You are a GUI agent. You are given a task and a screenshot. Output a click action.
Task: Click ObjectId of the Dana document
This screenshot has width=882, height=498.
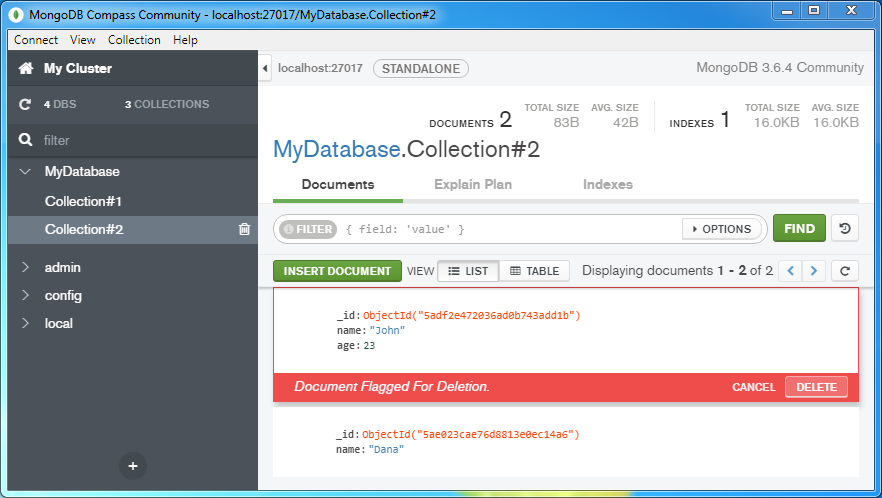pyautogui.click(x=471, y=434)
